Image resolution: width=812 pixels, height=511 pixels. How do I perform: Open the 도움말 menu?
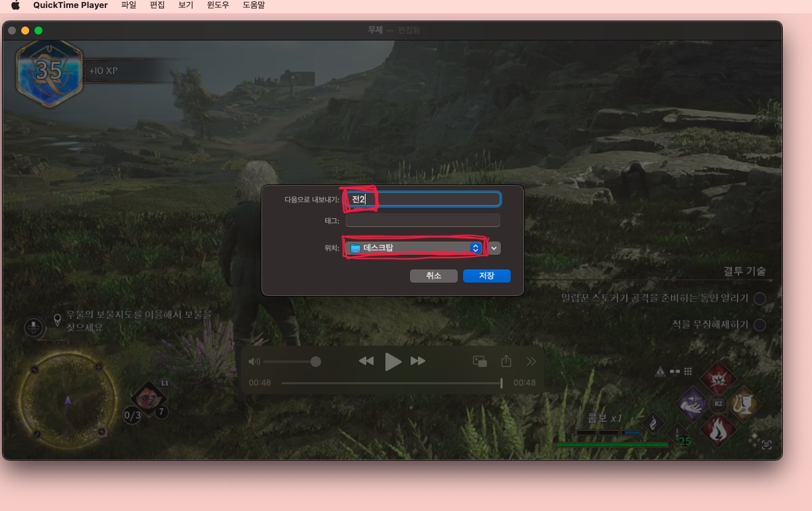pos(254,5)
